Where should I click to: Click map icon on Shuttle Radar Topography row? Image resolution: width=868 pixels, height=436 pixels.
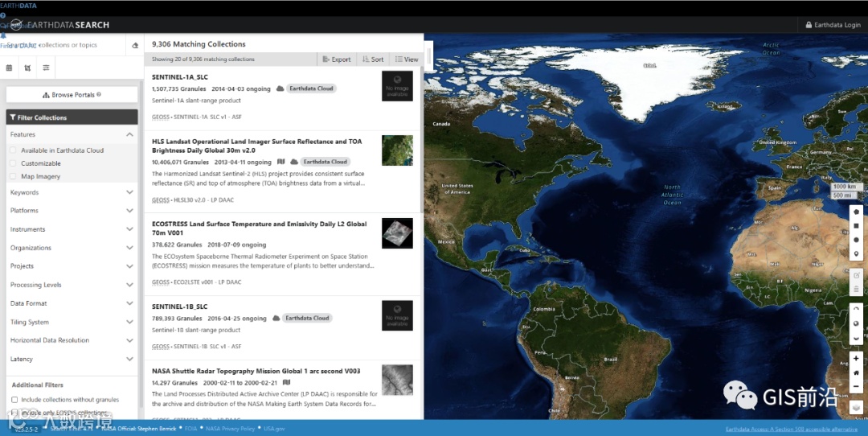(286, 382)
